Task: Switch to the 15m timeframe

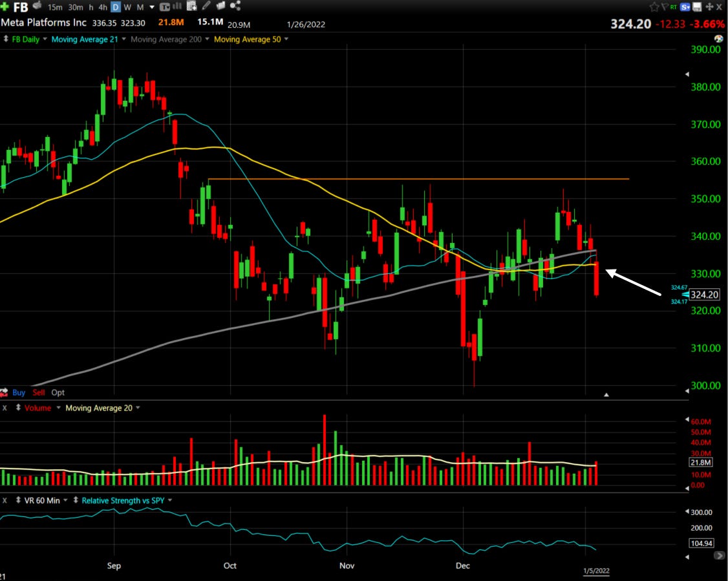Action: tap(55, 7)
